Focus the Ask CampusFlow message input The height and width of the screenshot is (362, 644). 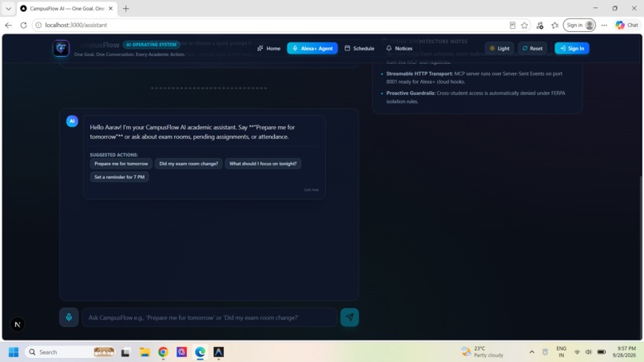pos(209,317)
